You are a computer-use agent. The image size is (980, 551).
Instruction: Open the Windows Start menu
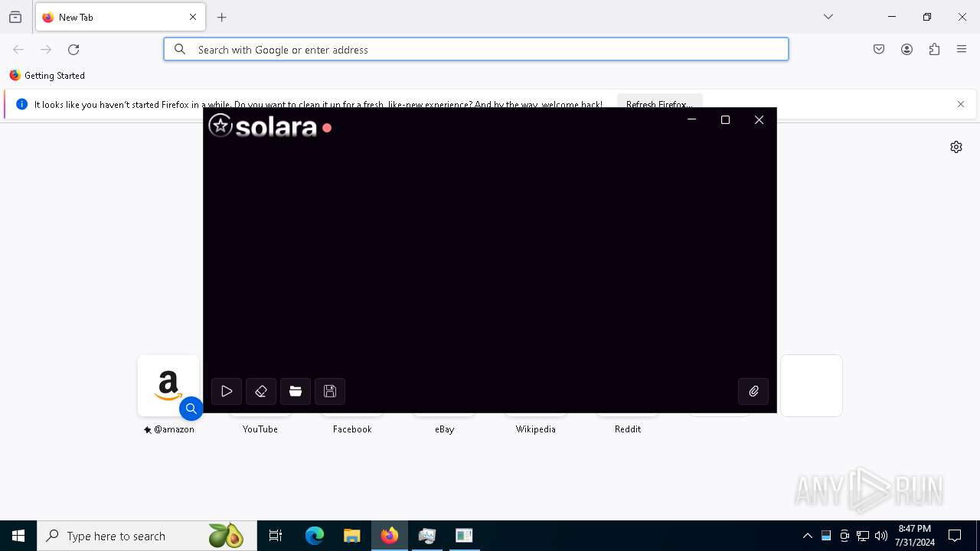pyautogui.click(x=18, y=536)
